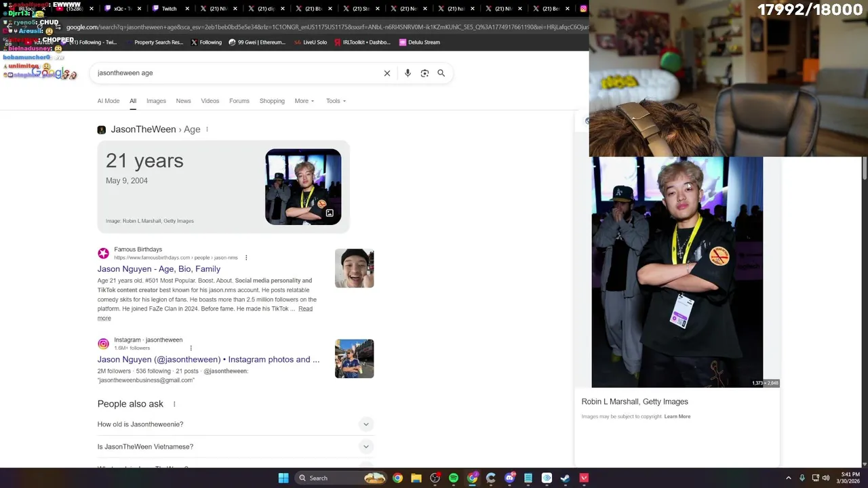Open Famous Birthdays result thumbnail image
The width and height of the screenshot is (868, 488).
[x=354, y=268]
